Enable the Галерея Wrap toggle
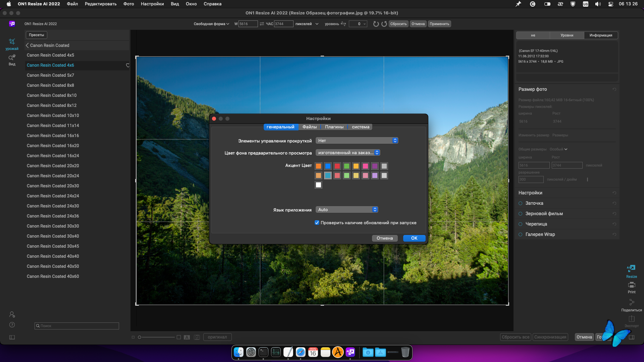 click(521, 235)
